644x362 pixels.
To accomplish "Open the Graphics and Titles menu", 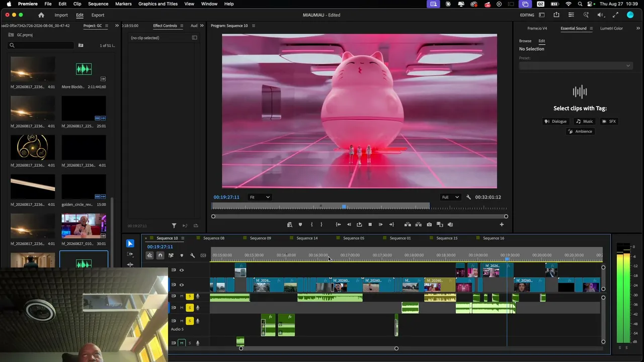I will (158, 4).
